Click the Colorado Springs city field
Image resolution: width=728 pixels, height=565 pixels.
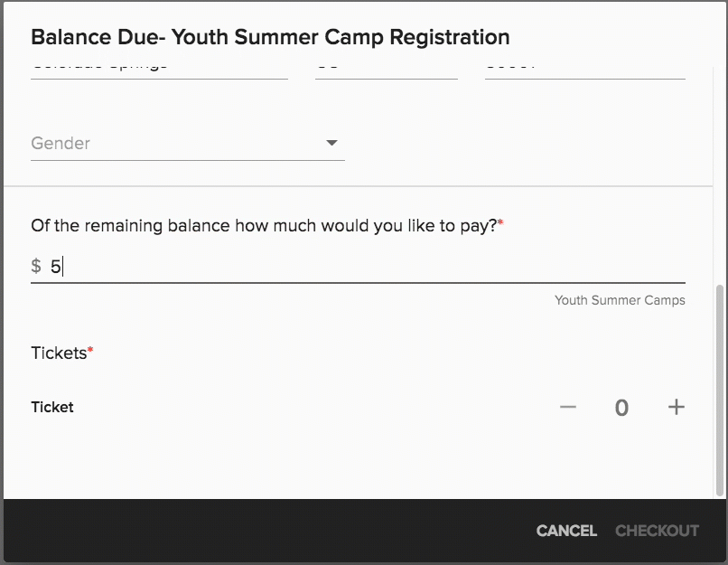click(158, 65)
